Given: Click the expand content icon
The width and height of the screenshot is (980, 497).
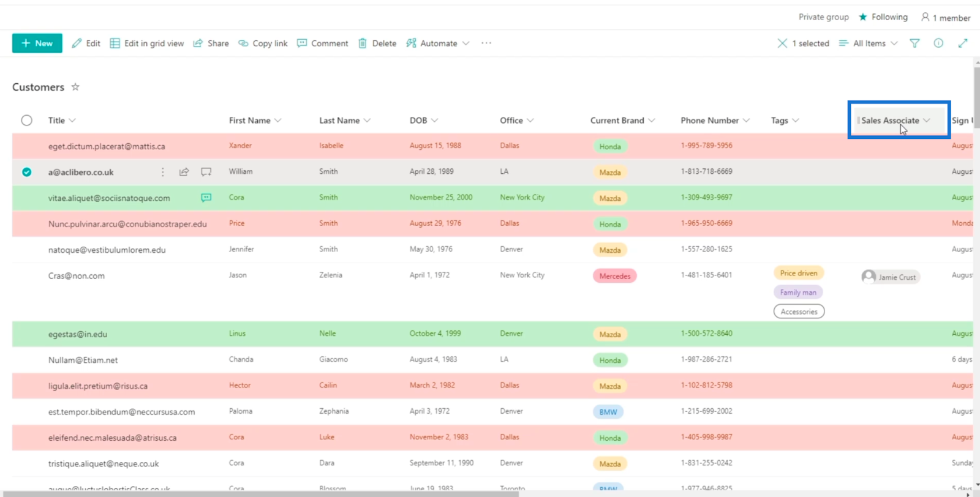Looking at the screenshot, I should click(963, 43).
